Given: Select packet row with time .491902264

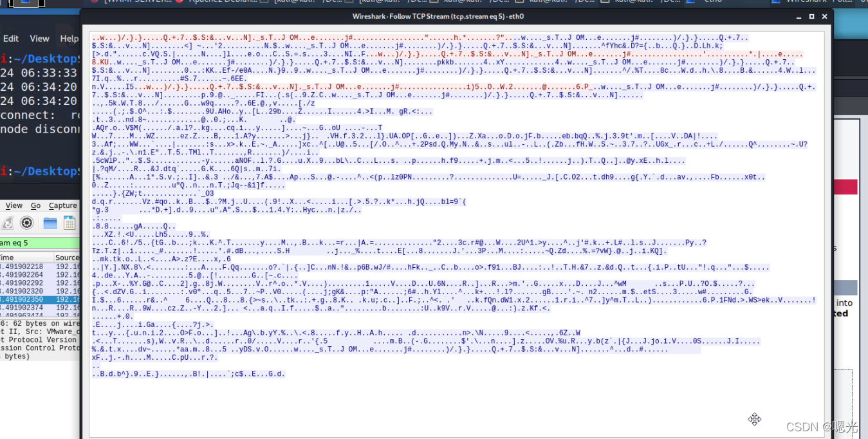Looking at the screenshot, I should 40,275.
